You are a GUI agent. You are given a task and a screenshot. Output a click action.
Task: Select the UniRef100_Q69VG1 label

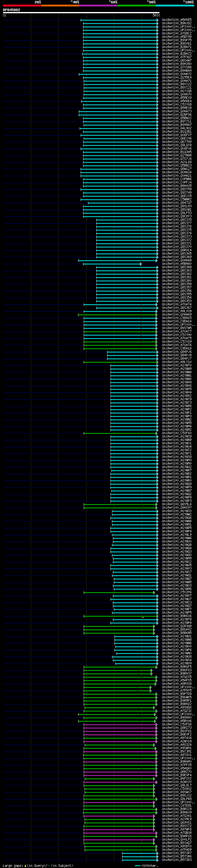pos(176,822)
